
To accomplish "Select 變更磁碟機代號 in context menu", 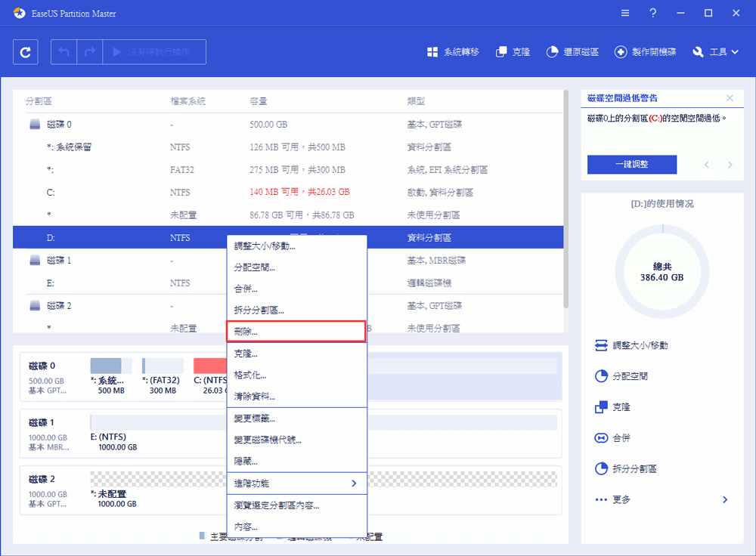I will pyautogui.click(x=296, y=440).
